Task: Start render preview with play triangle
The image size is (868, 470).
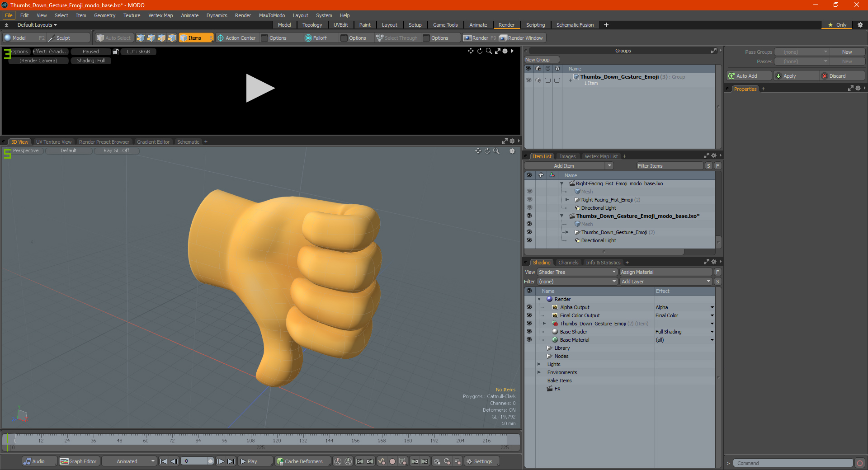Action: [x=260, y=88]
